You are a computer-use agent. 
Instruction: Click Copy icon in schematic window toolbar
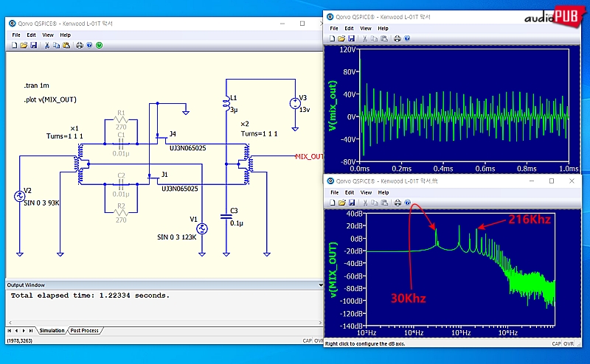coord(57,46)
